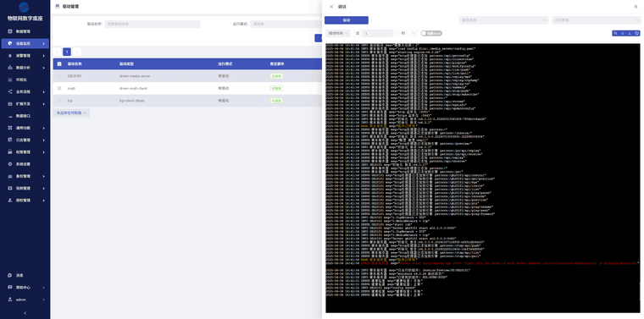Toggle the select-all checkbox in table header
The height and width of the screenshot is (319, 644).
tap(59, 64)
